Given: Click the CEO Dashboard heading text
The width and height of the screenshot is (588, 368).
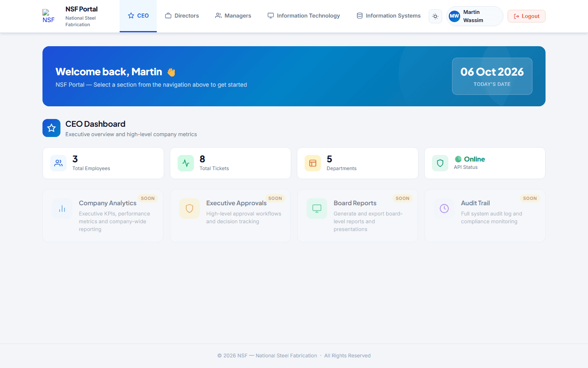Looking at the screenshot, I should coord(96,124).
